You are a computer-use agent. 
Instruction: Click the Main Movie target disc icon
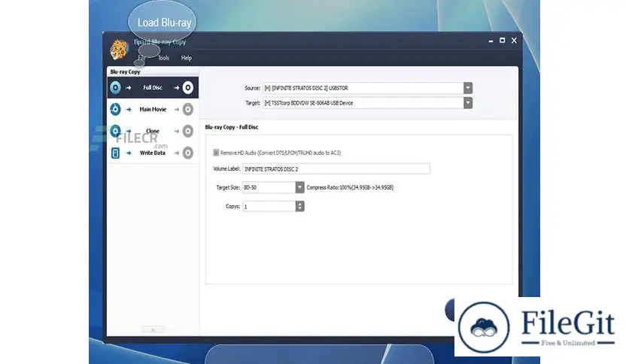point(188,109)
